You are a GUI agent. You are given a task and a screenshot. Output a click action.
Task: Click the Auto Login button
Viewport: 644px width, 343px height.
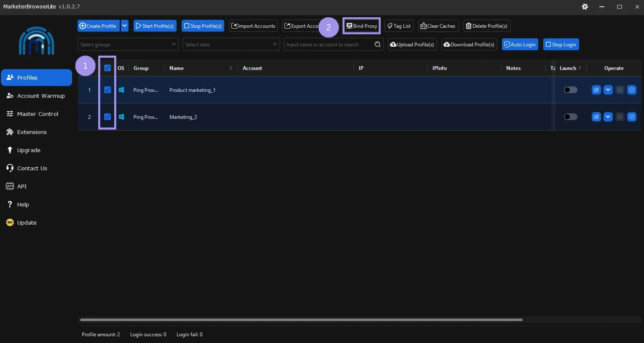[520, 44]
